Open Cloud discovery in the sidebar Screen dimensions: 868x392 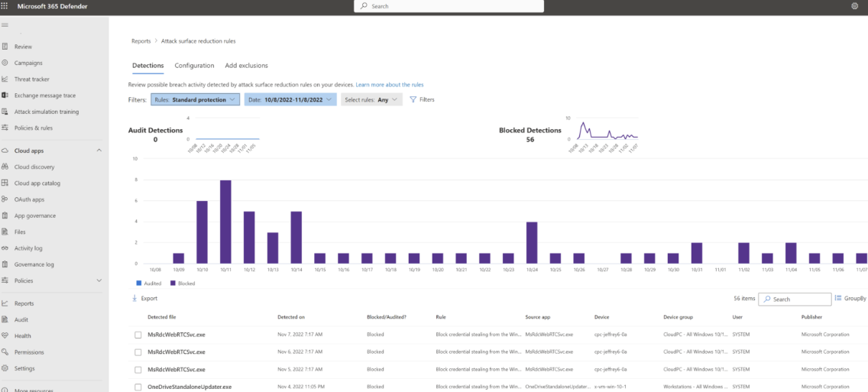pos(34,167)
